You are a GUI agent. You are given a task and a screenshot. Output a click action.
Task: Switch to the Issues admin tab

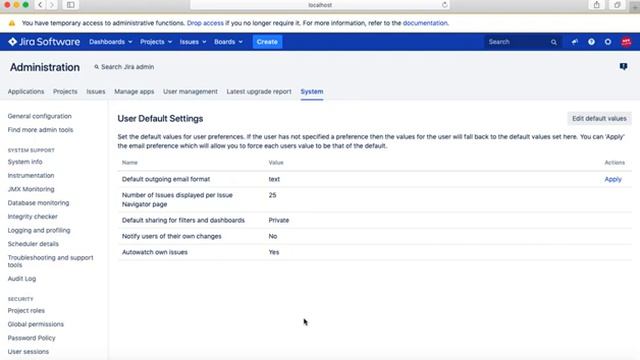click(x=96, y=91)
